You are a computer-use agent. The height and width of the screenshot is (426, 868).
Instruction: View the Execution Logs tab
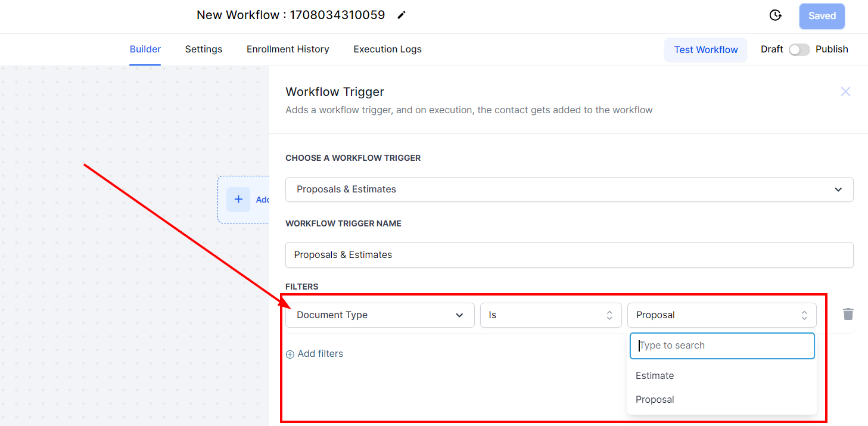(x=387, y=49)
